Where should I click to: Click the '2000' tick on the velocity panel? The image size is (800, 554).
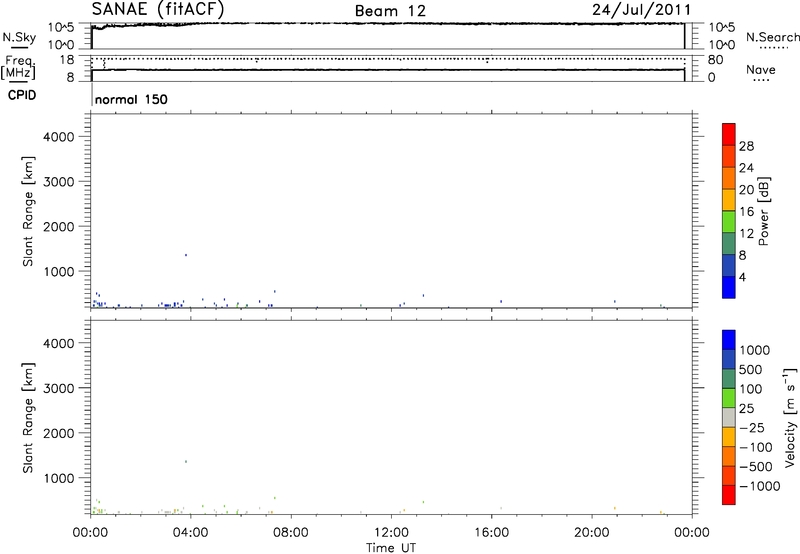[58, 433]
